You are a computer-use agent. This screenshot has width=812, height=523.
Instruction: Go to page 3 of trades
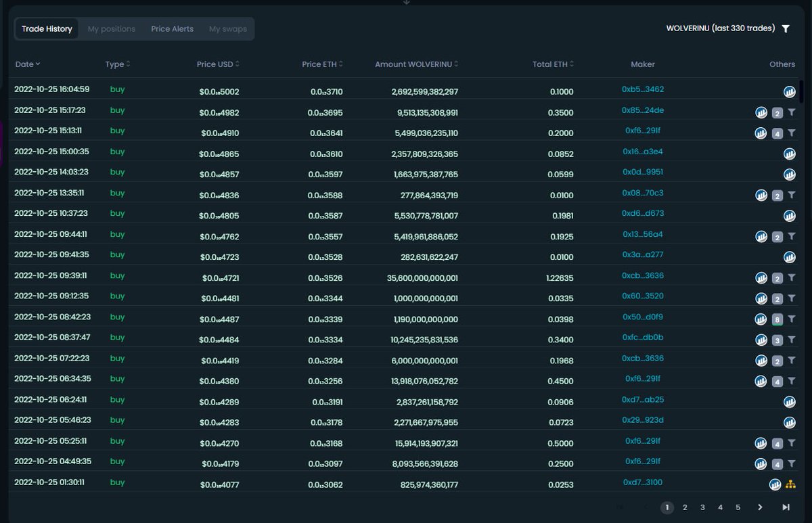pyautogui.click(x=702, y=507)
